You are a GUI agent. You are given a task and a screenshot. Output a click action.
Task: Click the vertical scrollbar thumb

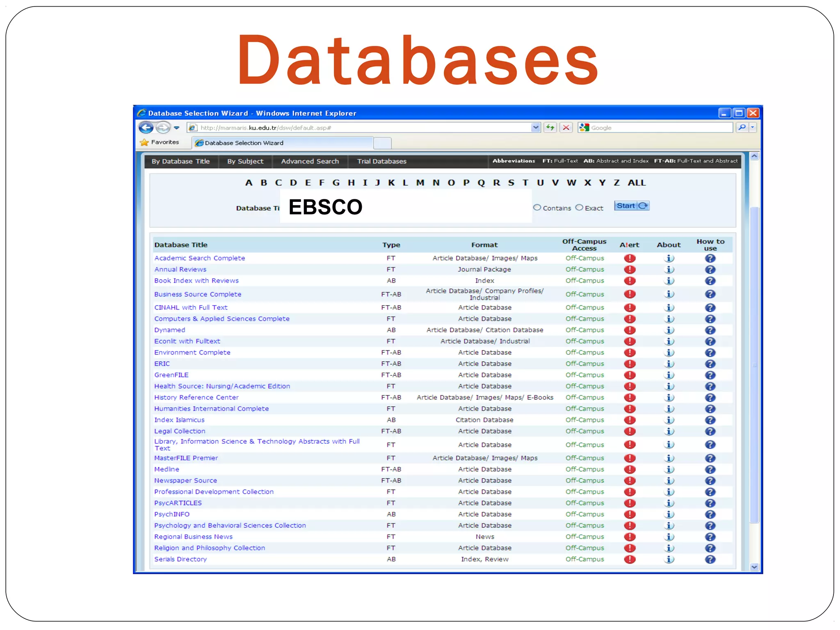(754, 365)
